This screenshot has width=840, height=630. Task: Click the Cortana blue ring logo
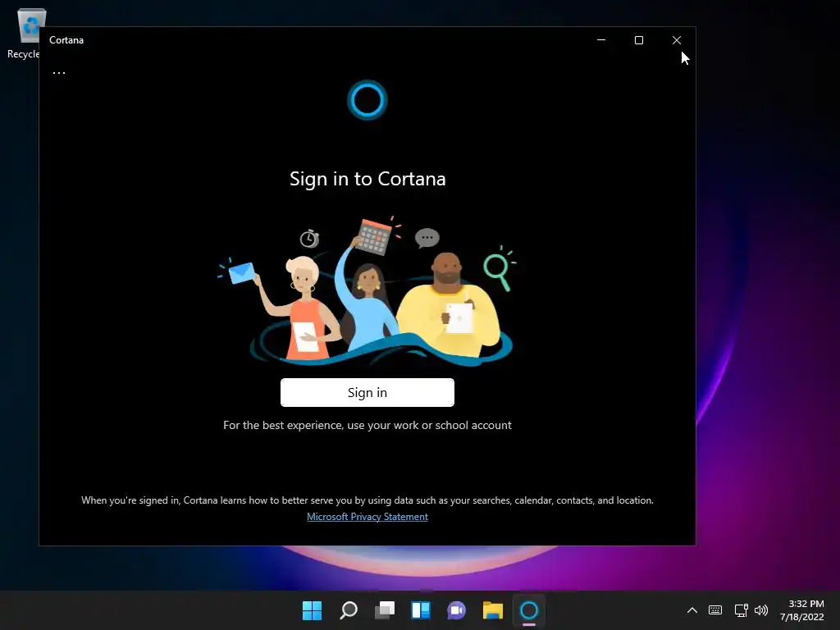(x=367, y=100)
